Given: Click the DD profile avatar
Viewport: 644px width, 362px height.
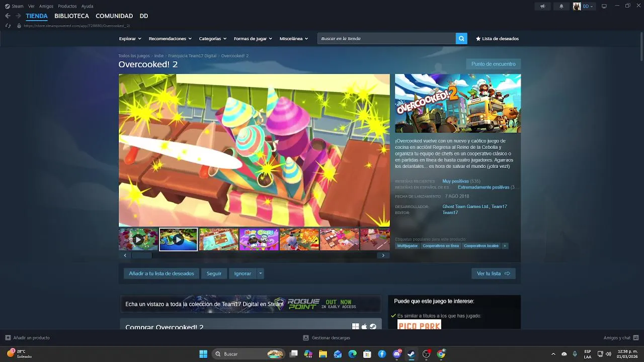Looking at the screenshot, I should [x=577, y=6].
